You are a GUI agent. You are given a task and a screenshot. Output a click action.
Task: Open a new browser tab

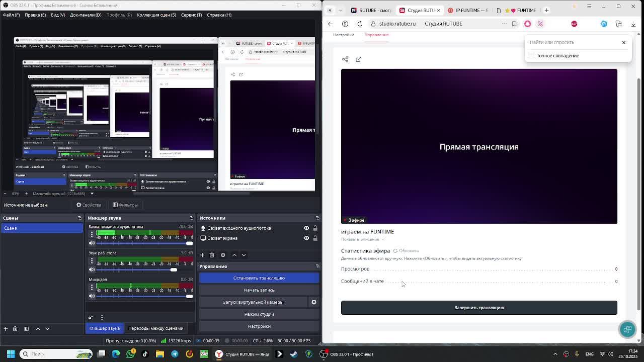pos(546,10)
